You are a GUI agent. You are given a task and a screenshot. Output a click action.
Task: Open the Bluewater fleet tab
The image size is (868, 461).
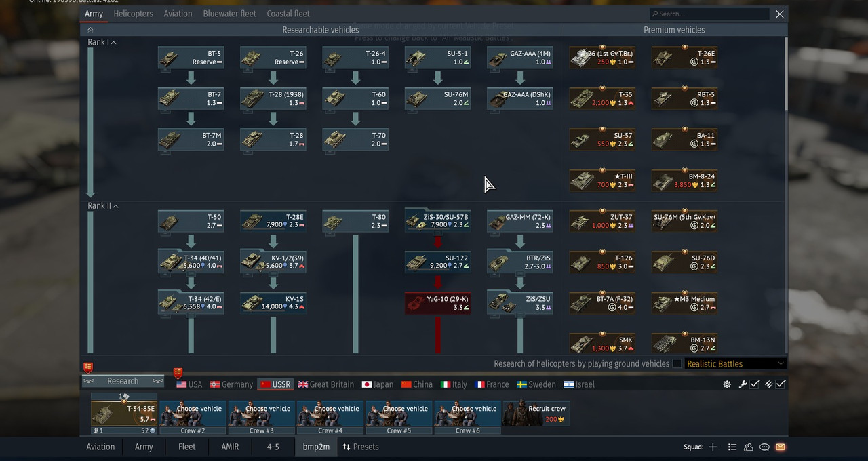click(x=229, y=14)
